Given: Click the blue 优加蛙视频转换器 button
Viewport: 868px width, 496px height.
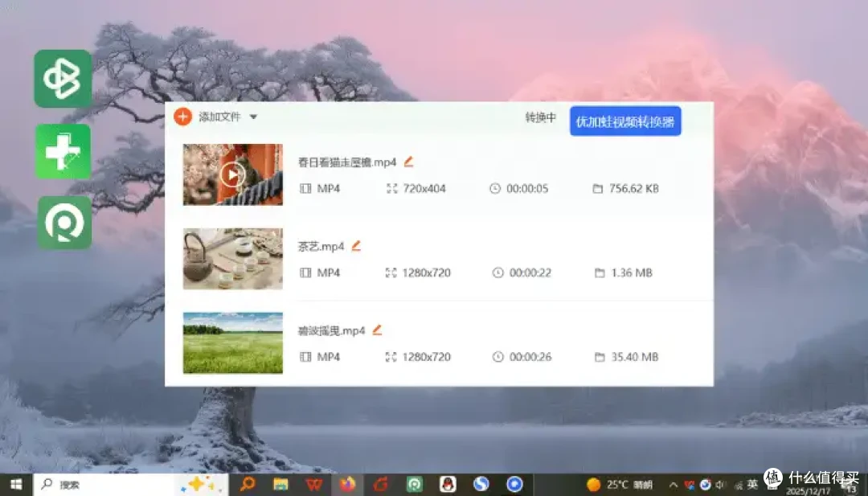Looking at the screenshot, I should 625,121.
